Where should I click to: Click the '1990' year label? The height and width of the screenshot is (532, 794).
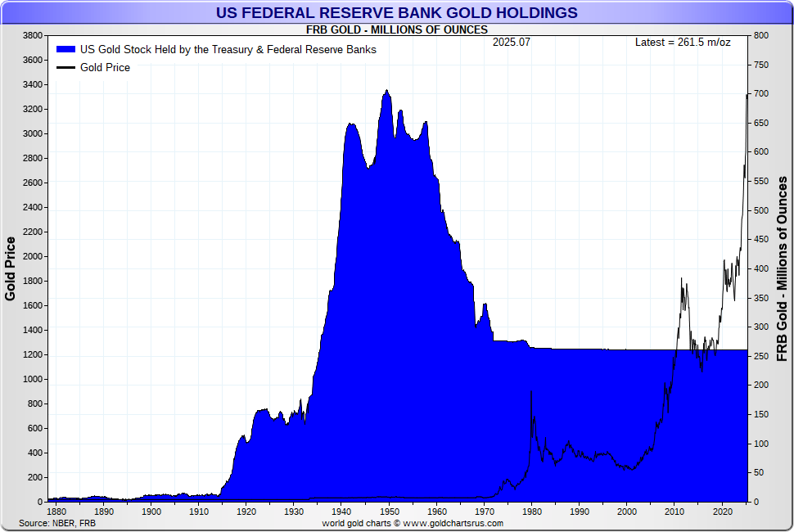[580, 512]
